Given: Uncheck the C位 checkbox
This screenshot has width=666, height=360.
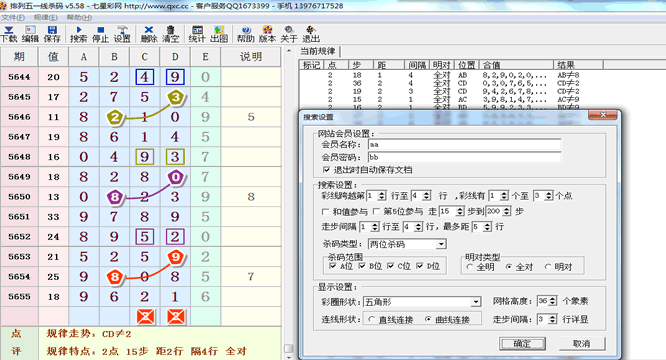Looking at the screenshot, I should 390,266.
